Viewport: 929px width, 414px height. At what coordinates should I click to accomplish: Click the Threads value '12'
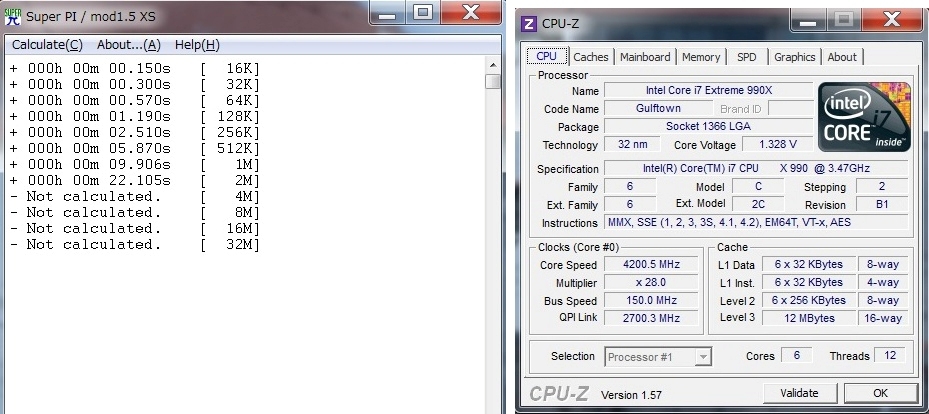pos(889,355)
